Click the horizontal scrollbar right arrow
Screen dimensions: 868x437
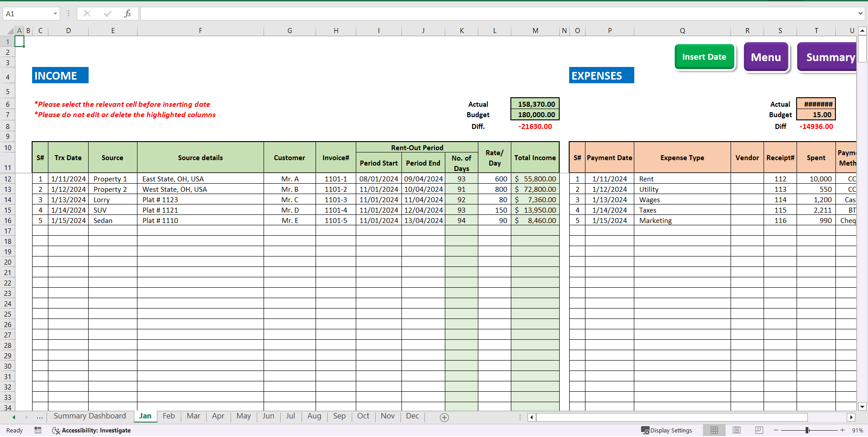click(x=851, y=417)
